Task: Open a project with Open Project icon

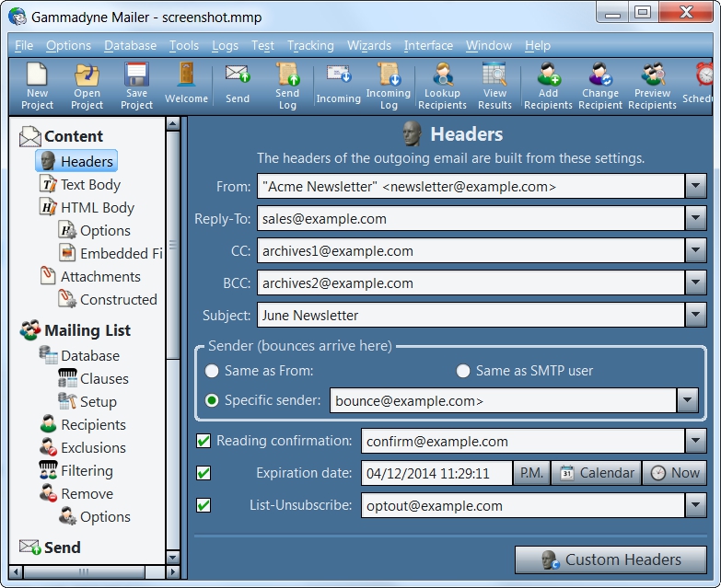Action: 87,85
